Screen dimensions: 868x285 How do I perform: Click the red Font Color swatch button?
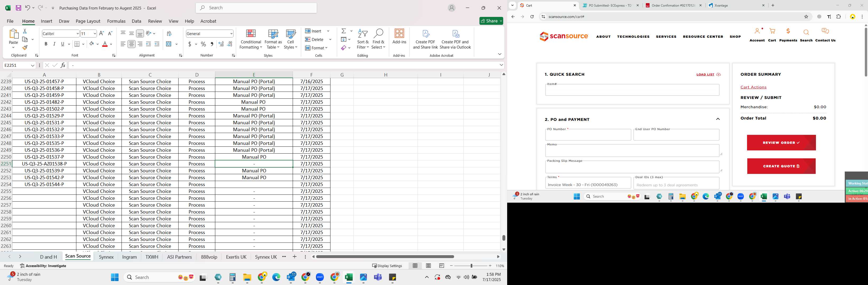click(105, 44)
